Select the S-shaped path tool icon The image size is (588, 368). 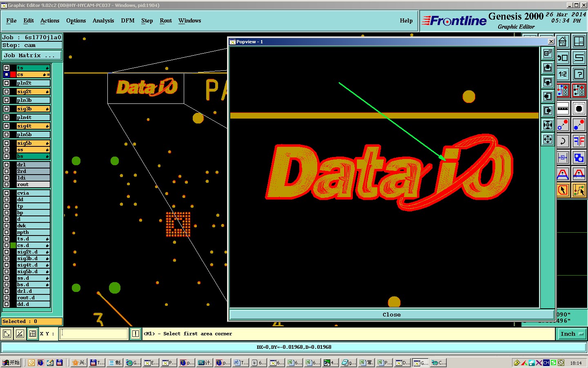[x=579, y=58]
